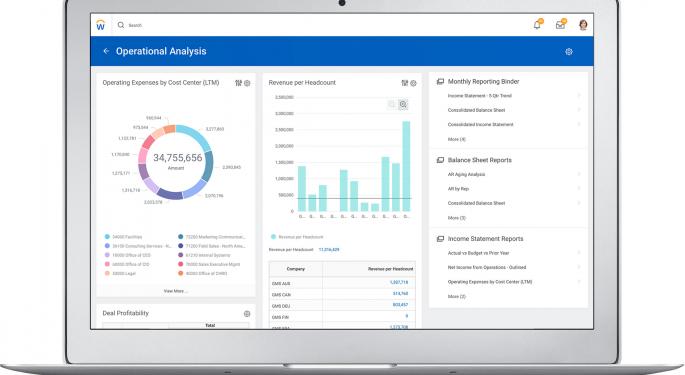Open Consolidated Balance Sheet in Monthly Reporting Binder
This screenshot has width=685, height=375.
476,110
